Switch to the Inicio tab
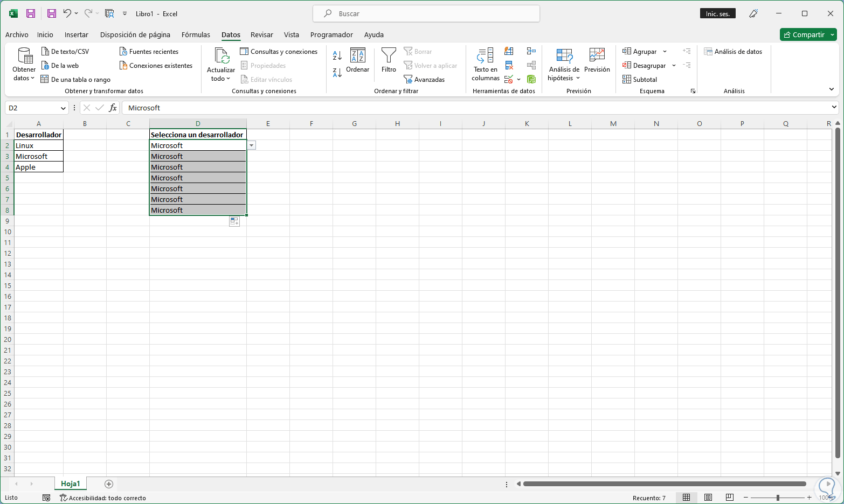The width and height of the screenshot is (844, 504). [x=45, y=34]
